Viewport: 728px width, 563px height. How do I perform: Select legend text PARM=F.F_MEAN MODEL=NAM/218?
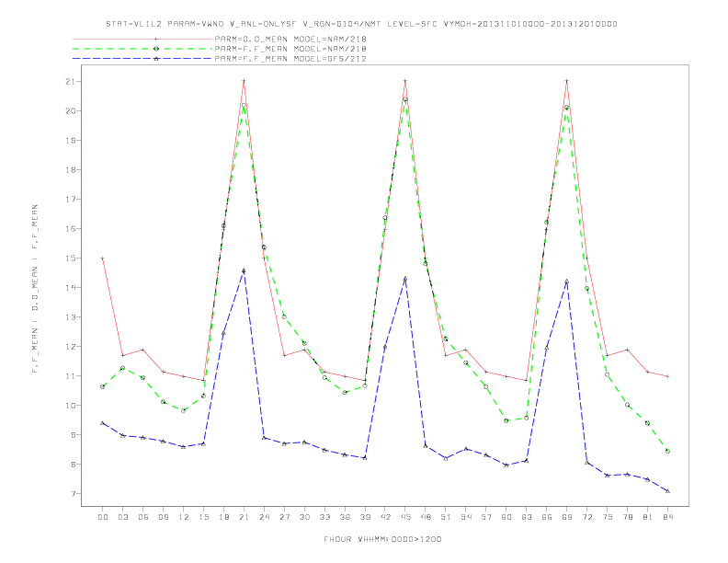(290, 49)
